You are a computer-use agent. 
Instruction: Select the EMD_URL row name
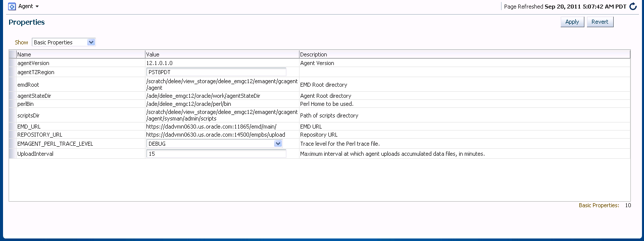tap(29, 127)
